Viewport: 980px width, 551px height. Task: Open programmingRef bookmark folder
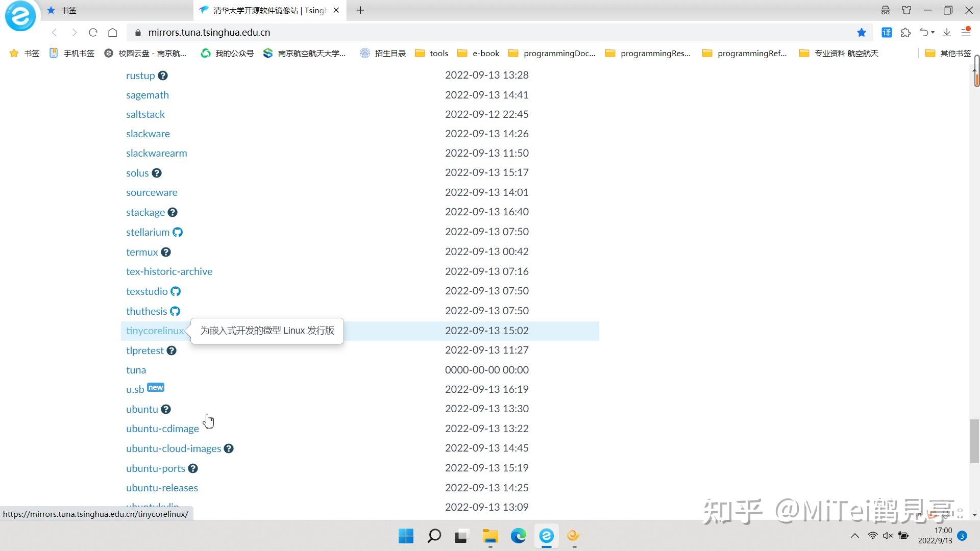(x=745, y=53)
